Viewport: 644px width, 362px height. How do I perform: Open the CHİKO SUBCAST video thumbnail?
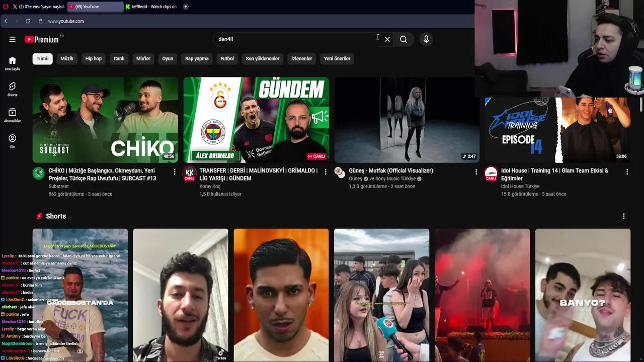coord(105,120)
